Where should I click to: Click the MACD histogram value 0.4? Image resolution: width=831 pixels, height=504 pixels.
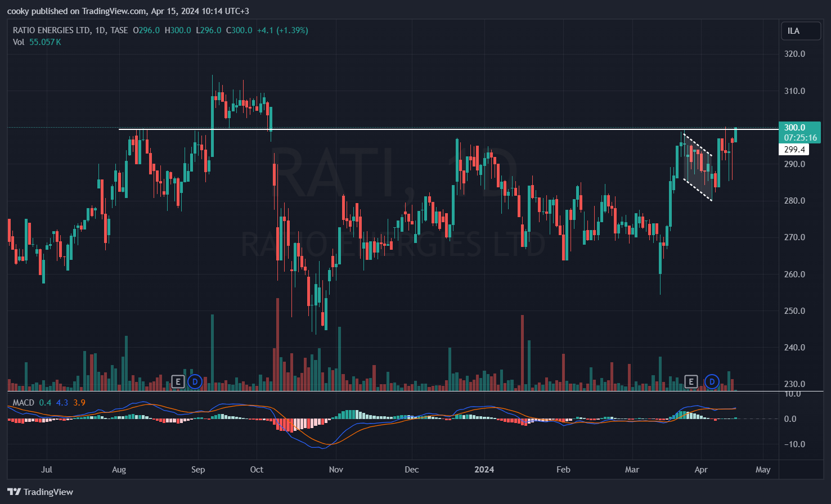45,403
